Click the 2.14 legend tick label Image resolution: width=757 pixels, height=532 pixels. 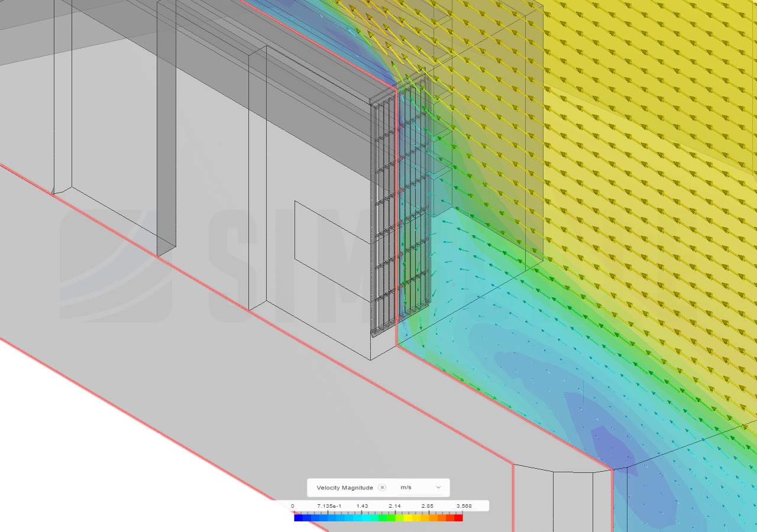coord(394,507)
